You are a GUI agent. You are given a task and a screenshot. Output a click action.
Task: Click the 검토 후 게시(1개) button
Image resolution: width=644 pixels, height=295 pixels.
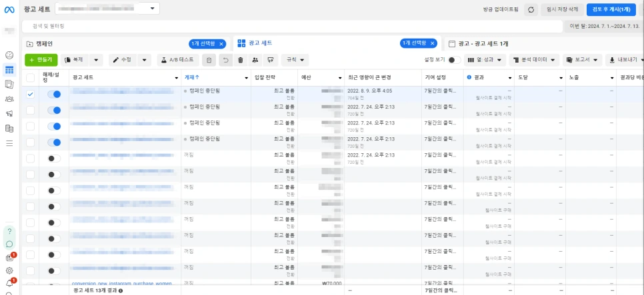tap(611, 9)
